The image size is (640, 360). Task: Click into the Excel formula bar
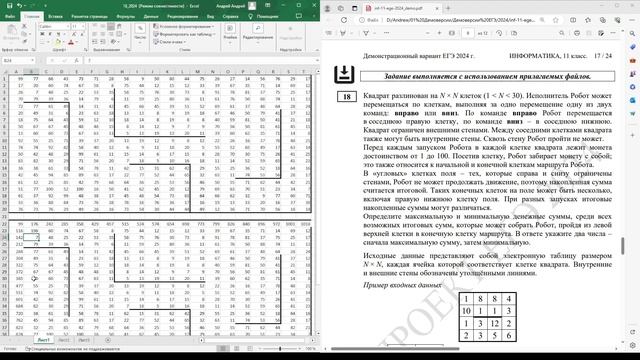click(201, 60)
